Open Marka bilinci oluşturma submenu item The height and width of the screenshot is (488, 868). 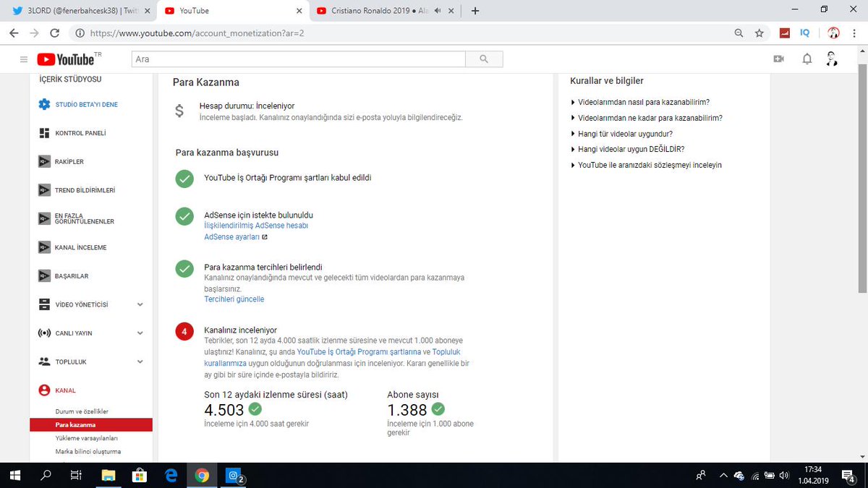coord(88,451)
